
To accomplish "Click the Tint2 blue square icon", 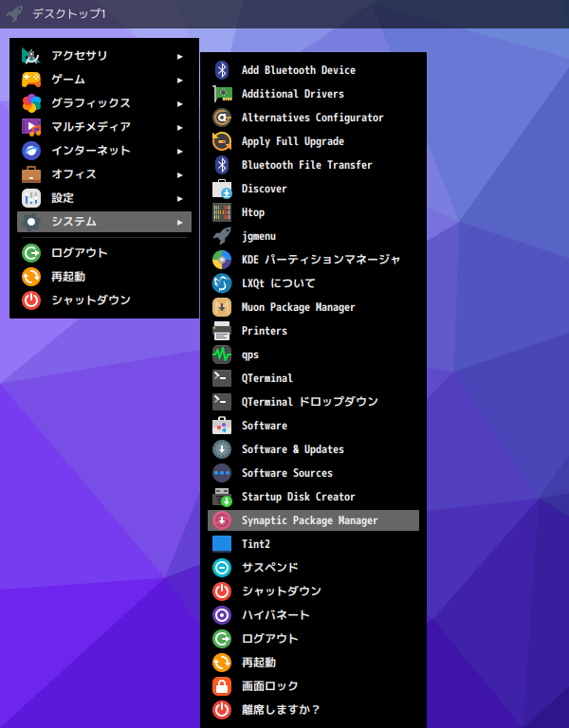I will point(222,544).
